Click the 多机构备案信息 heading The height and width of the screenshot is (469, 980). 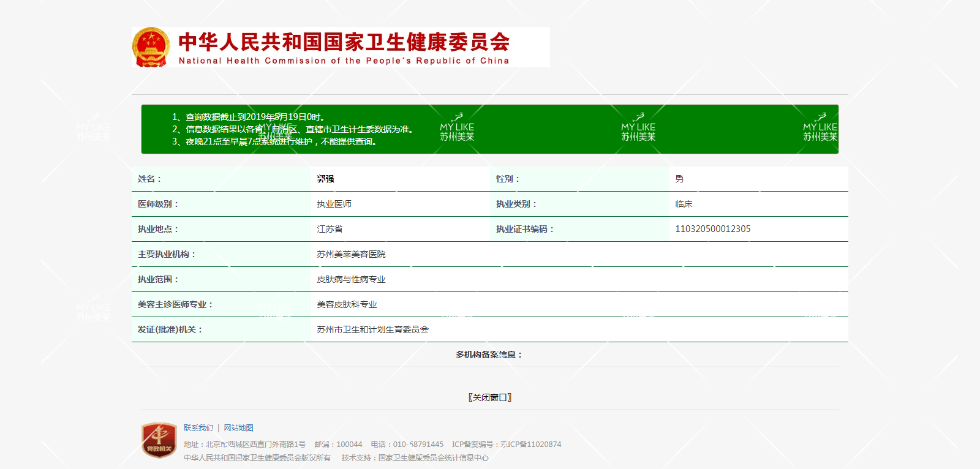point(489,355)
